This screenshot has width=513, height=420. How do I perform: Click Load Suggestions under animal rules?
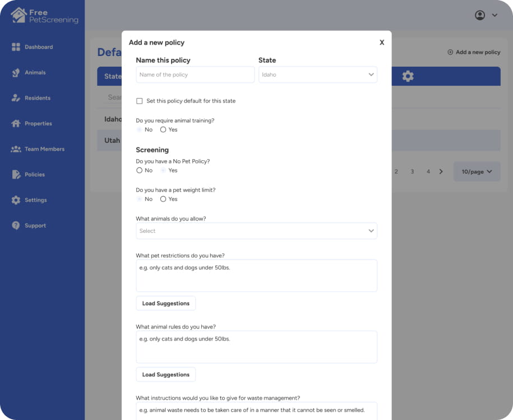coord(165,375)
